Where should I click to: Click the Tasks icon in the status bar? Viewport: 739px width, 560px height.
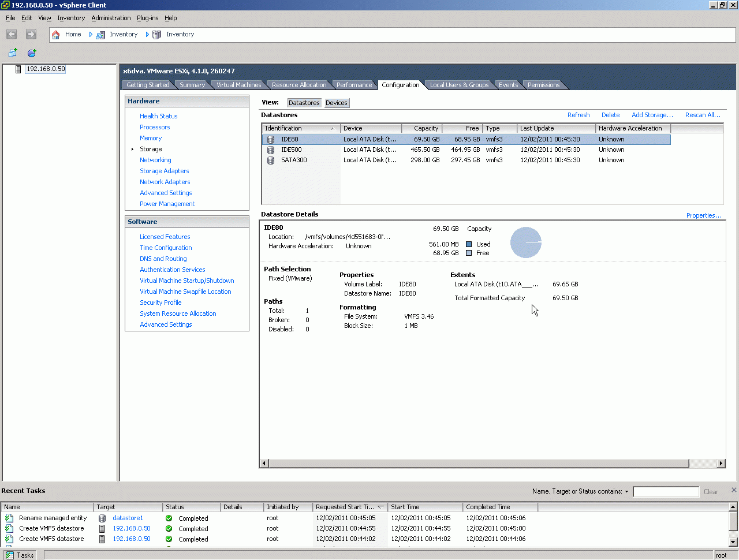coord(10,555)
